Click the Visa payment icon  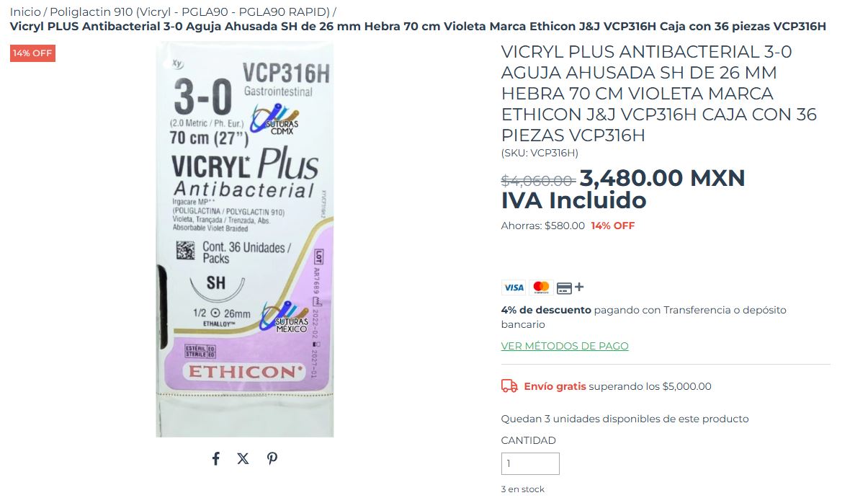(x=514, y=287)
